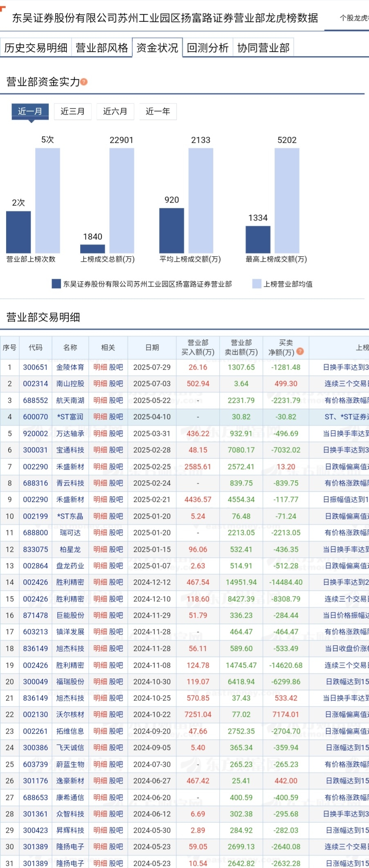The width and height of the screenshot is (369, 868).
Task: Open 禾盛新材 link dated 2025-02-21
Action: click(x=70, y=500)
